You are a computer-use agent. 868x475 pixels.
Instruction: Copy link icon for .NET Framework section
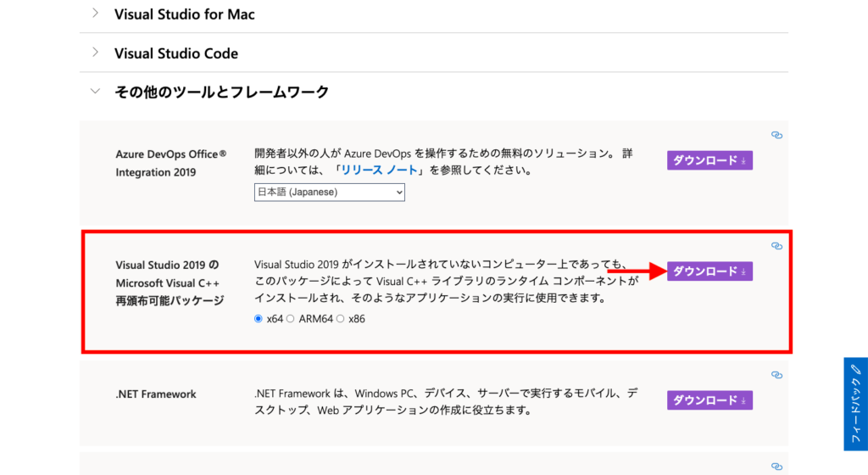pyautogui.click(x=776, y=374)
